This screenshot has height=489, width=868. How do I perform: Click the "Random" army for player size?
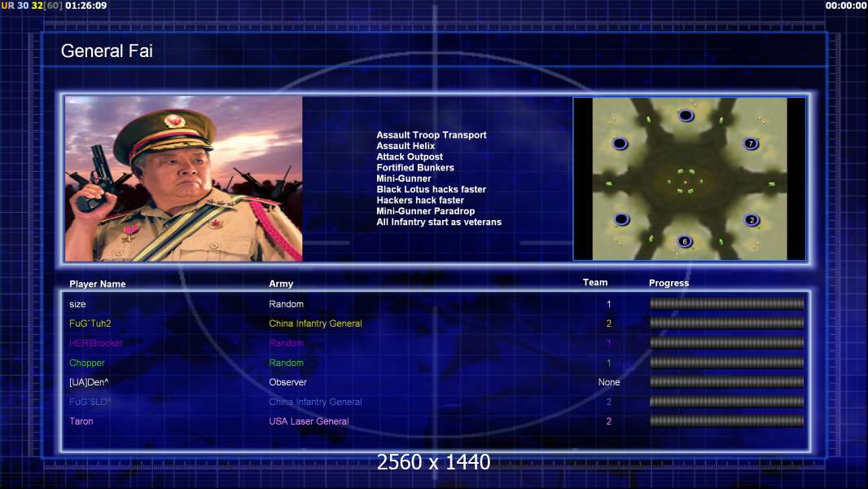286,304
